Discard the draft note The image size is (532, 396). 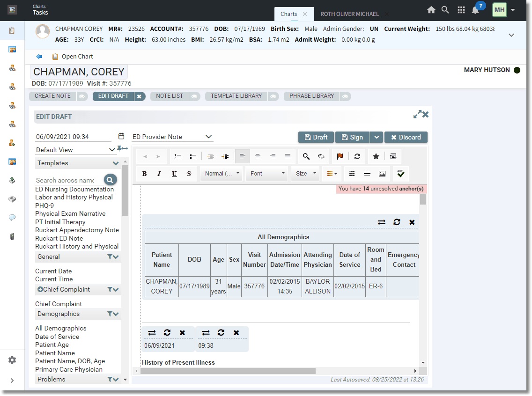(x=406, y=137)
